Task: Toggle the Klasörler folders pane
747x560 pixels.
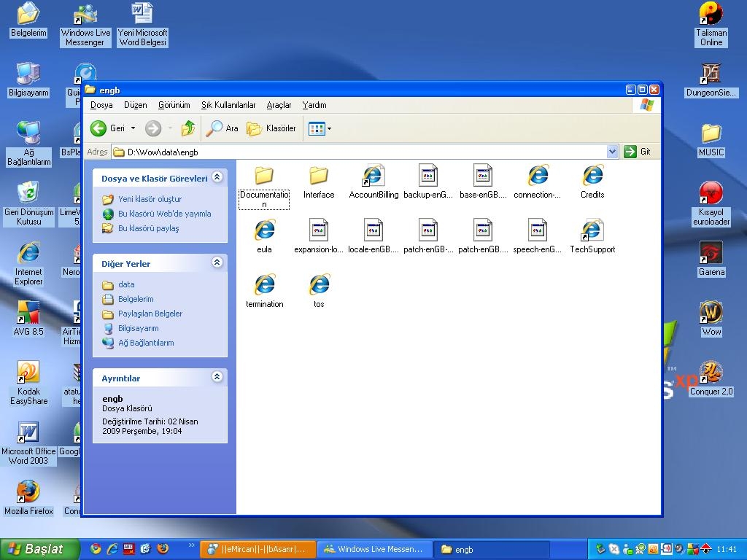Action: click(x=271, y=128)
